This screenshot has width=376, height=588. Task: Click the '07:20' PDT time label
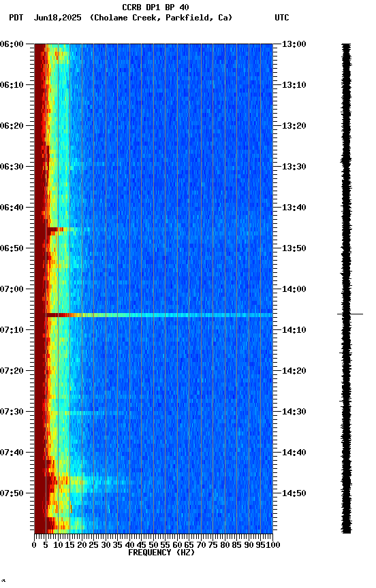point(12,371)
